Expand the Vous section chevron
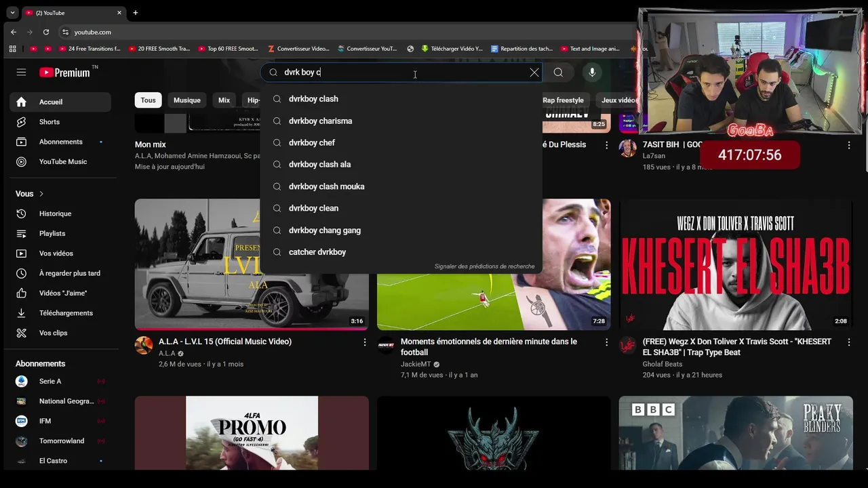 tap(41, 194)
